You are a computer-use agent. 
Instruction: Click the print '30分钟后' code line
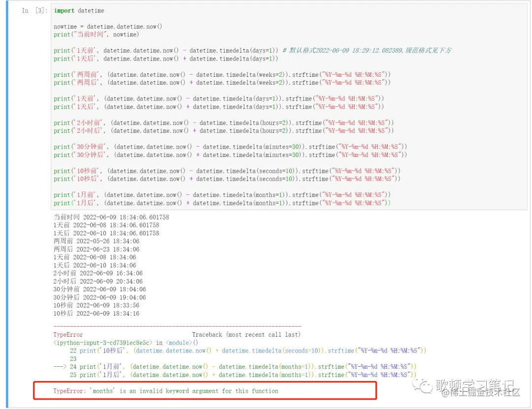tap(231, 155)
